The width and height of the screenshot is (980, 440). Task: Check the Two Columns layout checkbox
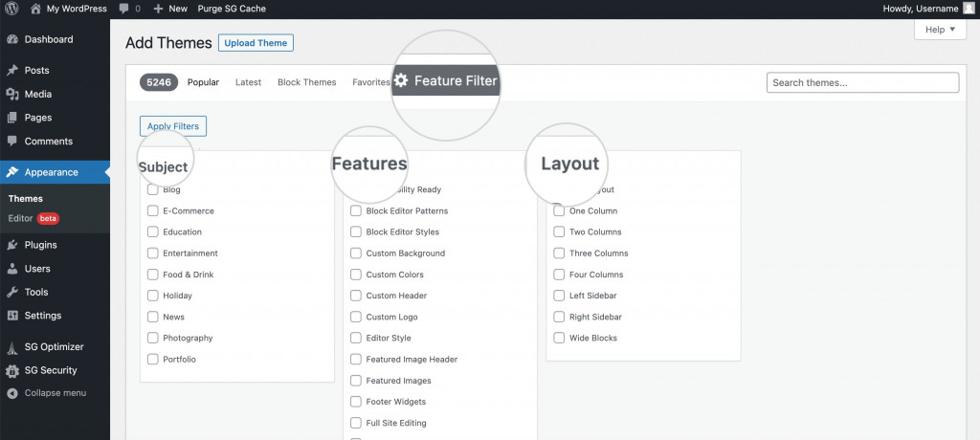point(559,231)
